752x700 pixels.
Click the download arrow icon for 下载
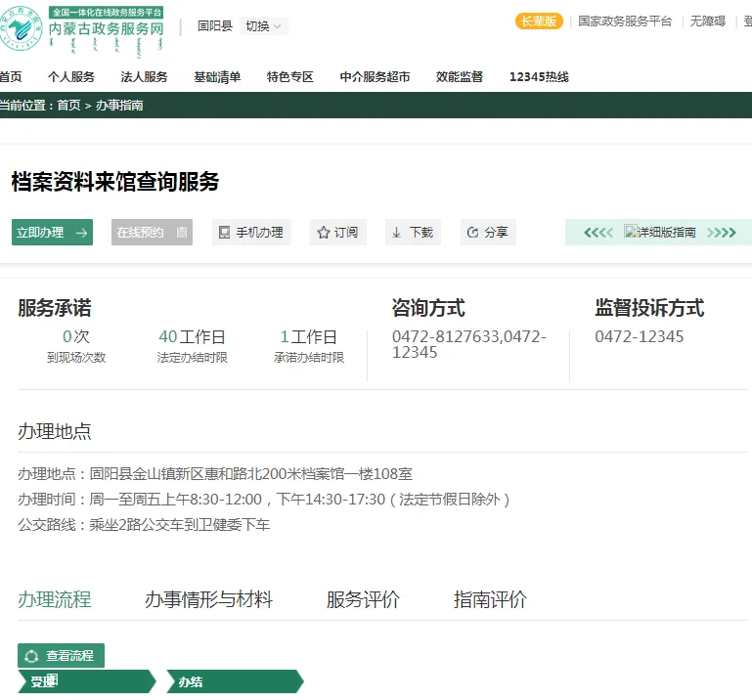(396, 233)
